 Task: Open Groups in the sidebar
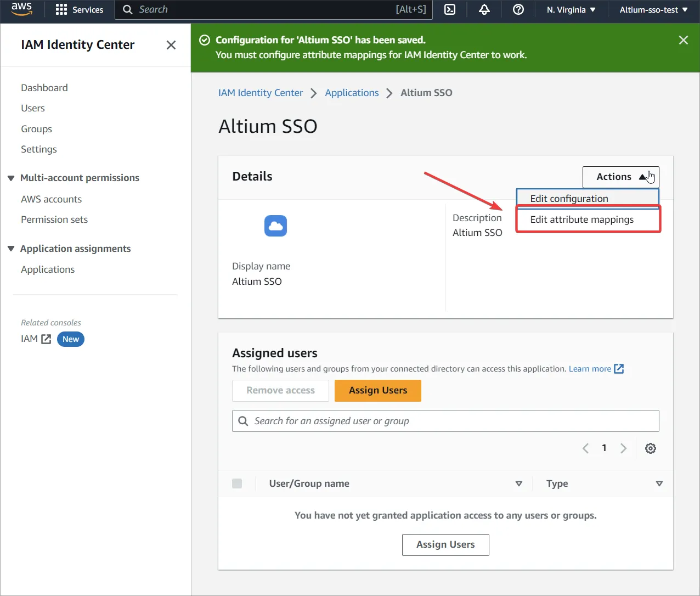[36, 129]
